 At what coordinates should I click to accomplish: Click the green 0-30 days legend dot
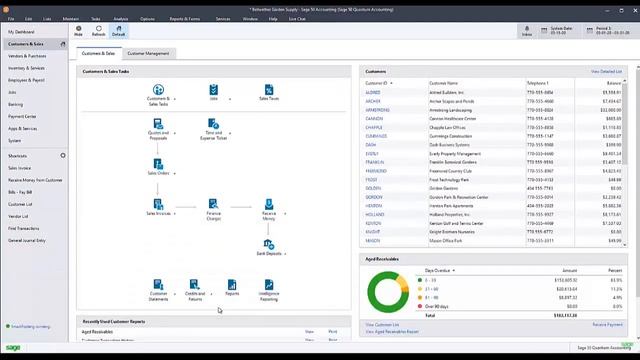pos(420,280)
